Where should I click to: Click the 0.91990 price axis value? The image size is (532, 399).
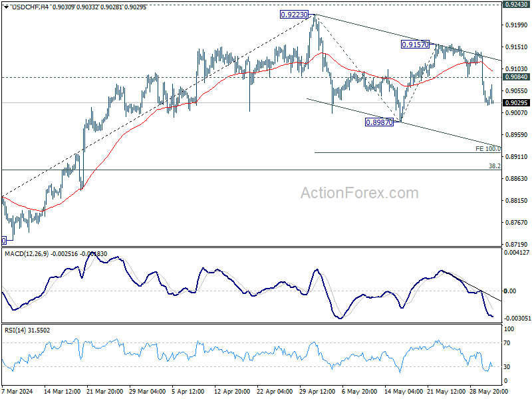click(x=516, y=25)
